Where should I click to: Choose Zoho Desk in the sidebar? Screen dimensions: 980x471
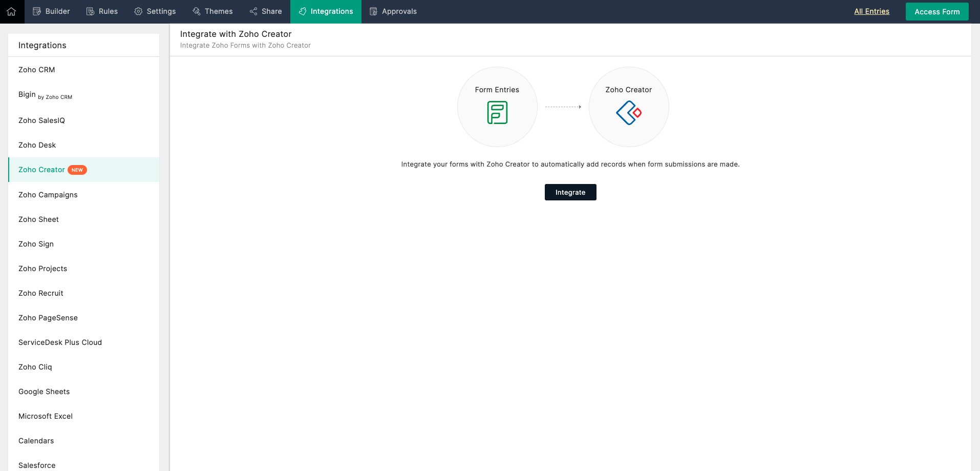84,145
